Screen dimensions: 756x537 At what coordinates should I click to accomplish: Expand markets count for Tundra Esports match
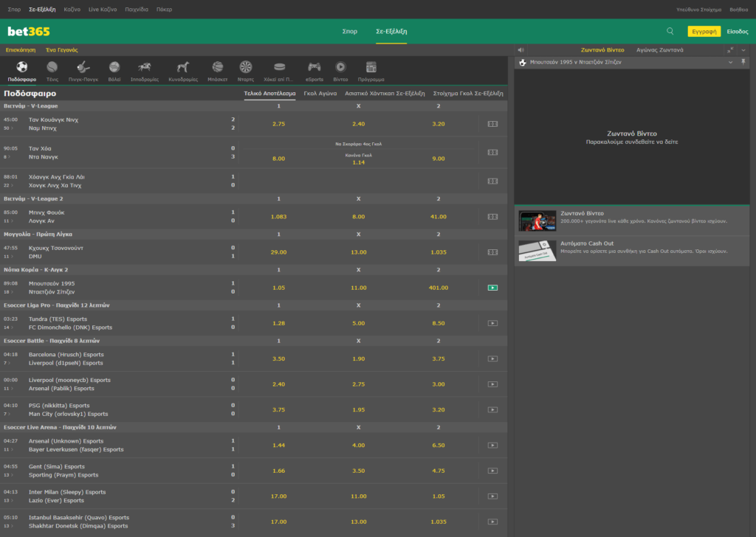click(7, 328)
